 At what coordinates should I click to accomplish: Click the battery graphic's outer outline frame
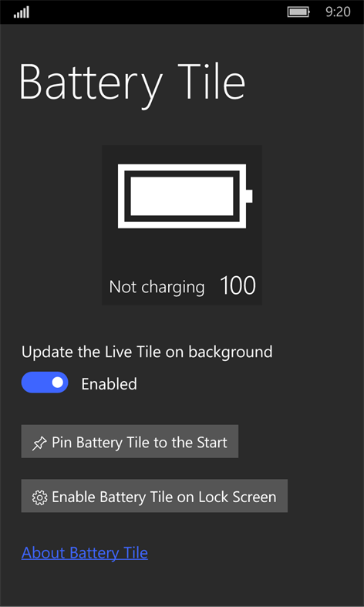(x=182, y=167)
